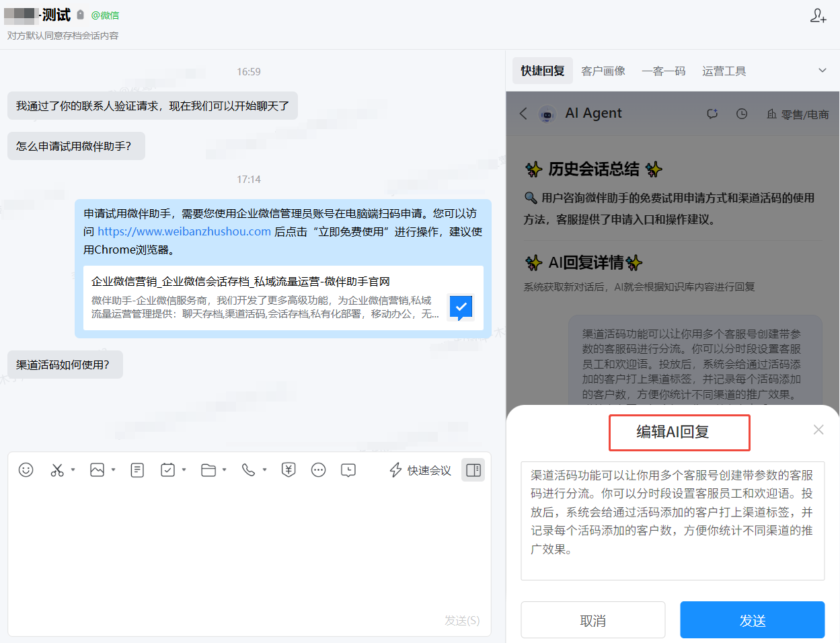Start a phone call with the phone icon

coord(249,470)
